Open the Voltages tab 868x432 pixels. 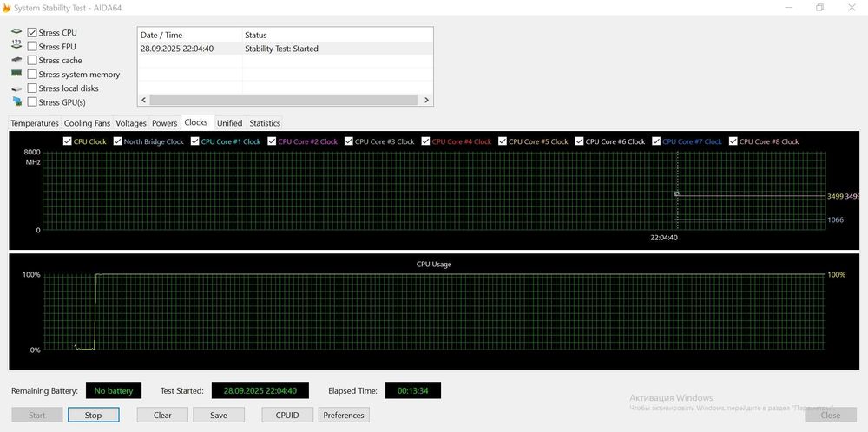click(x=131, y=123)
